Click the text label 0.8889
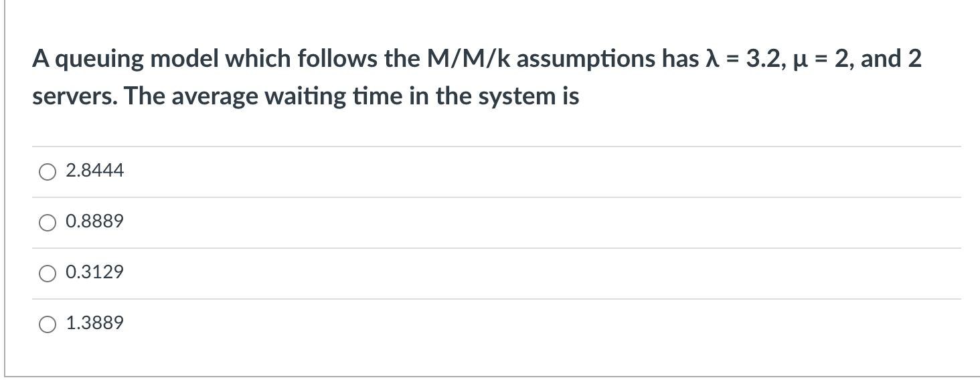980x392 pixels. tap(95, 221)
